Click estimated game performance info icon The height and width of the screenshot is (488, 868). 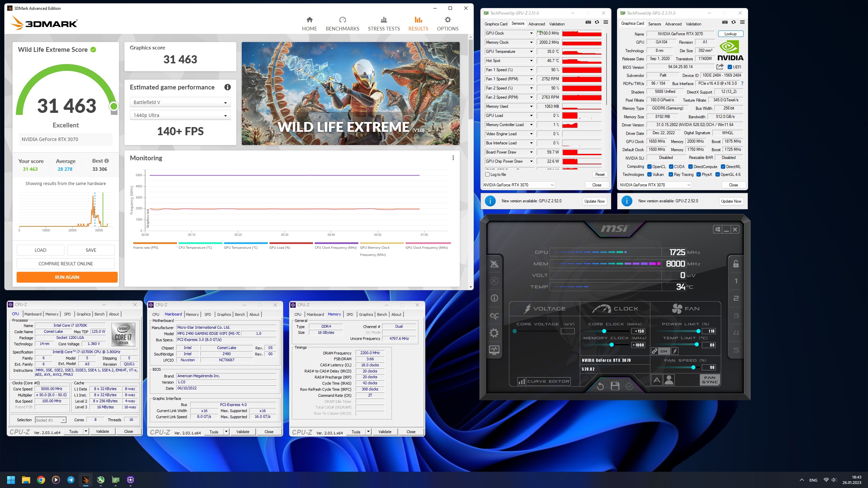[x=228, y=87]
